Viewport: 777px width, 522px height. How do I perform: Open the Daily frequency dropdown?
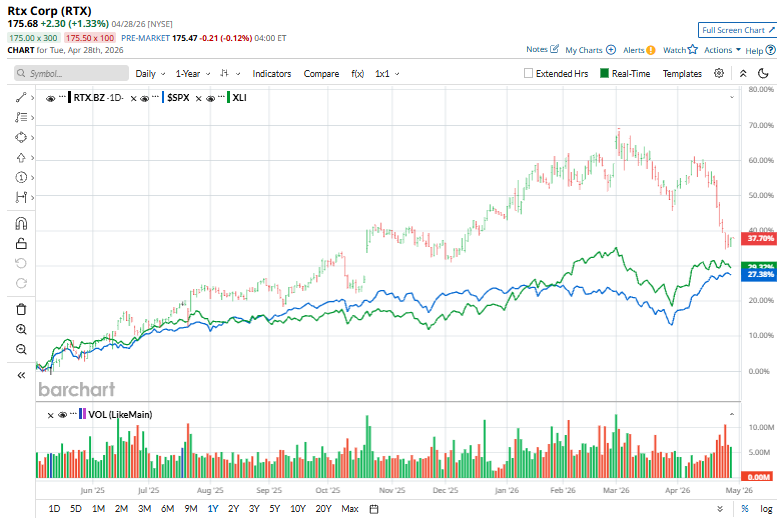150,73
